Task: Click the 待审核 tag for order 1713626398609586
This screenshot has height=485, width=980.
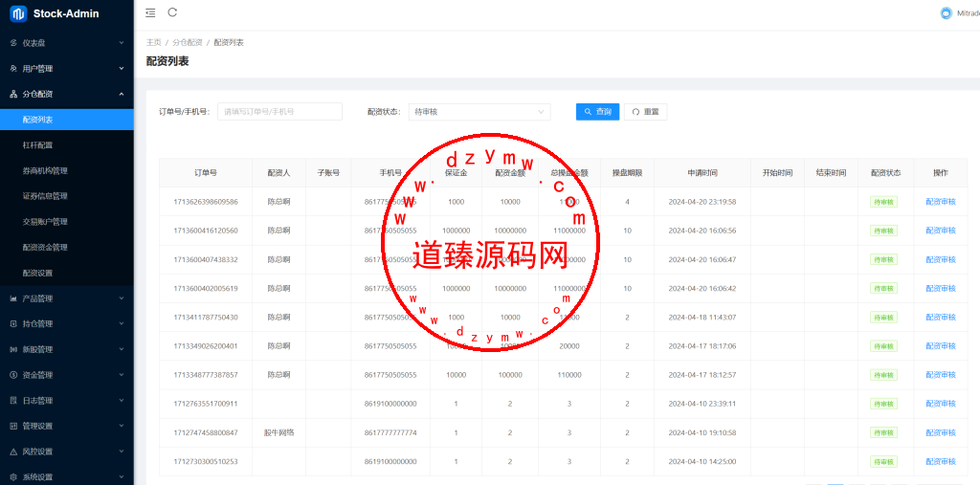Action: (x=883, y=202)
